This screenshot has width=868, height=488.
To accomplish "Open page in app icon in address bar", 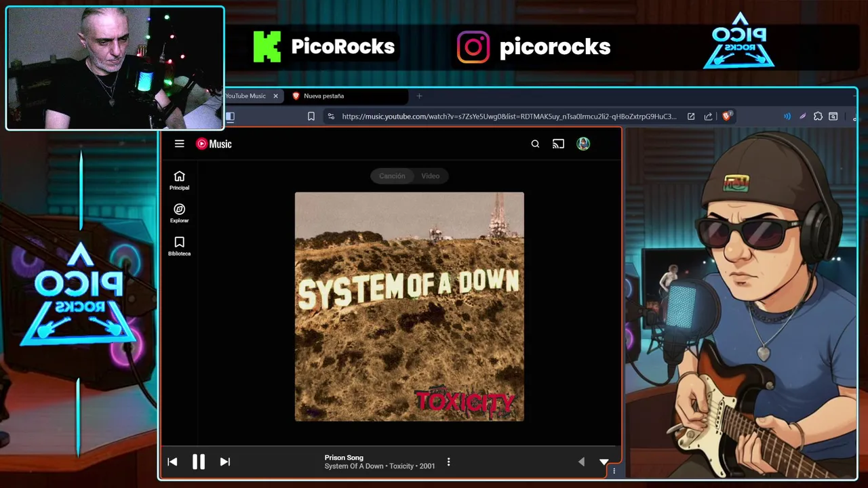I will [691, 117].
